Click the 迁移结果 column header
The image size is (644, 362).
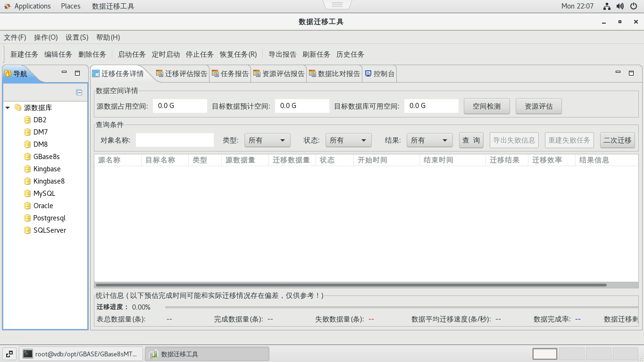pyautogui.click(x=507, y=160)
